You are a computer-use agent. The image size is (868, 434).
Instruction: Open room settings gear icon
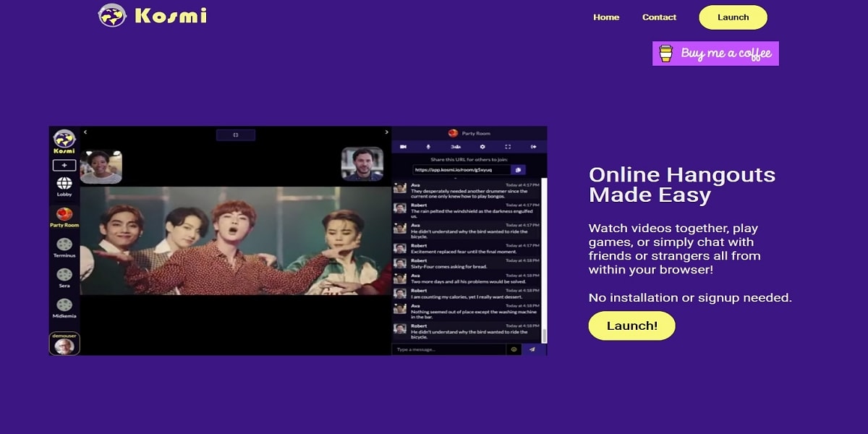pos(482,147)
